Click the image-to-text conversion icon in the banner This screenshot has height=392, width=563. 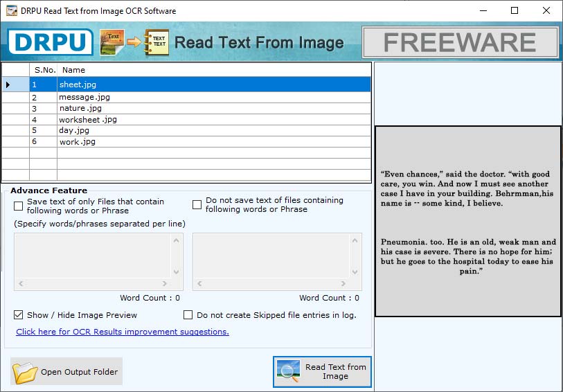[134, 42]
